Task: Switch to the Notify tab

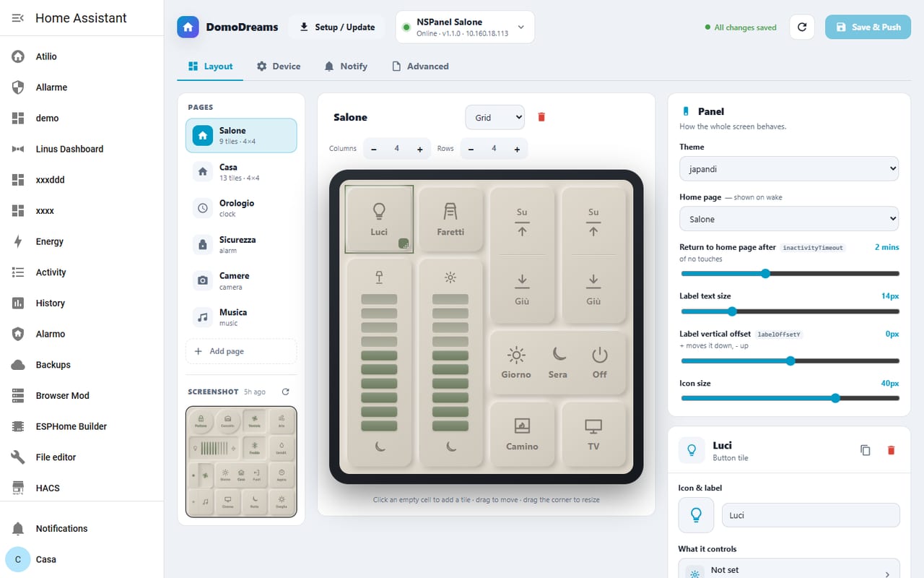Action: pos(346,66)
